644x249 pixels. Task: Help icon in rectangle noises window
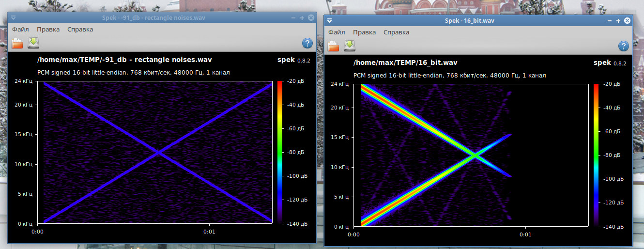(x=307, y=43)
